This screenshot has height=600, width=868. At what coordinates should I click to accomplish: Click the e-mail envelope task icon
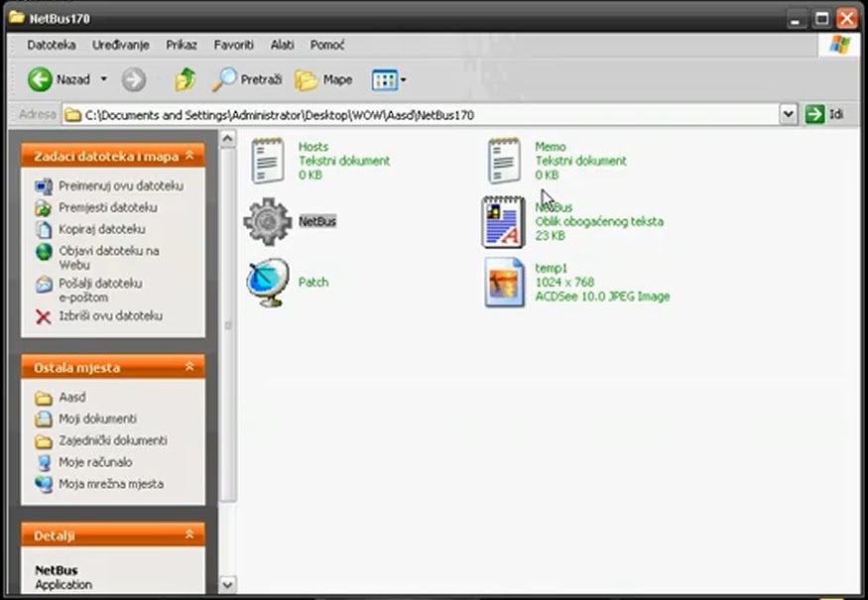click(44, 285)
